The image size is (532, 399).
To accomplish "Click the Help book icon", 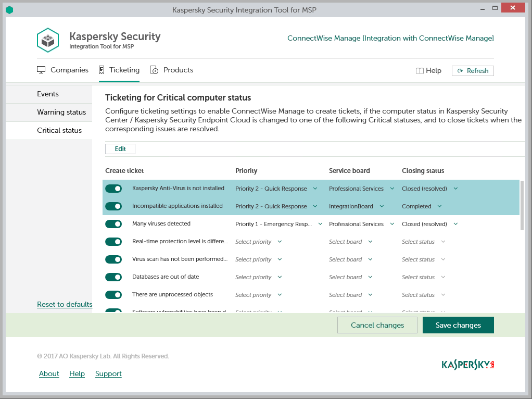I will point(420,71).
